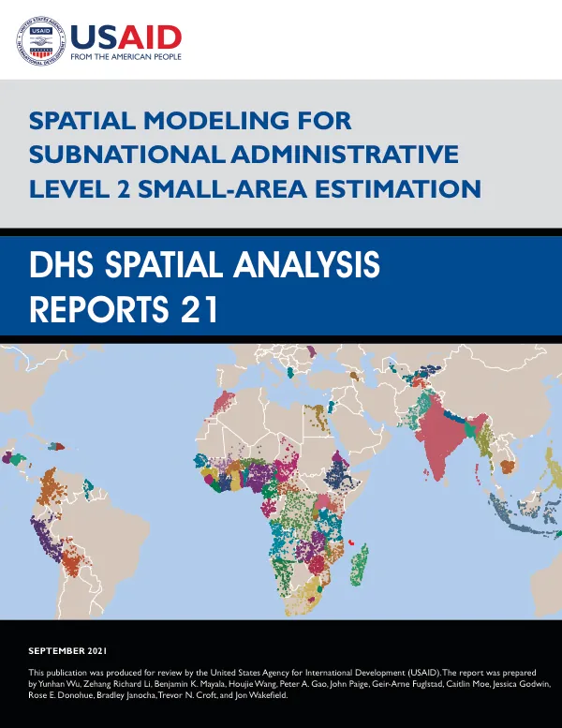Click title line 'SUBNATIONAL ADMINISTRATIVE'
This screenshot has width=562, height=728.
click(x=244, y=155)
